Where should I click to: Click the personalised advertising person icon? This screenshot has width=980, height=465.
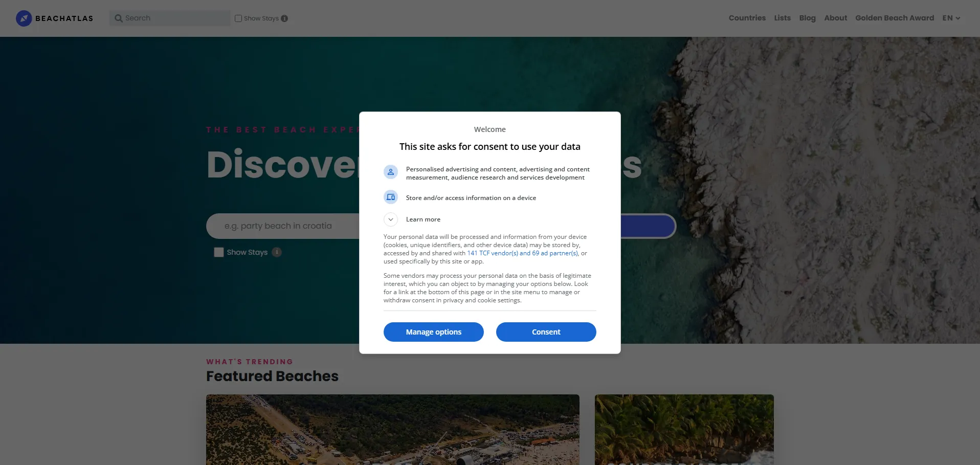[391, 172]
